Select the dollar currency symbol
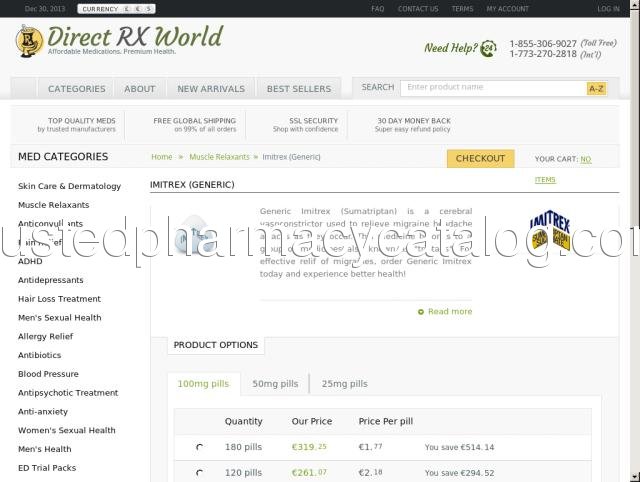Image resolution: width=640 pixels, height=482 pixels. (149, 9)
